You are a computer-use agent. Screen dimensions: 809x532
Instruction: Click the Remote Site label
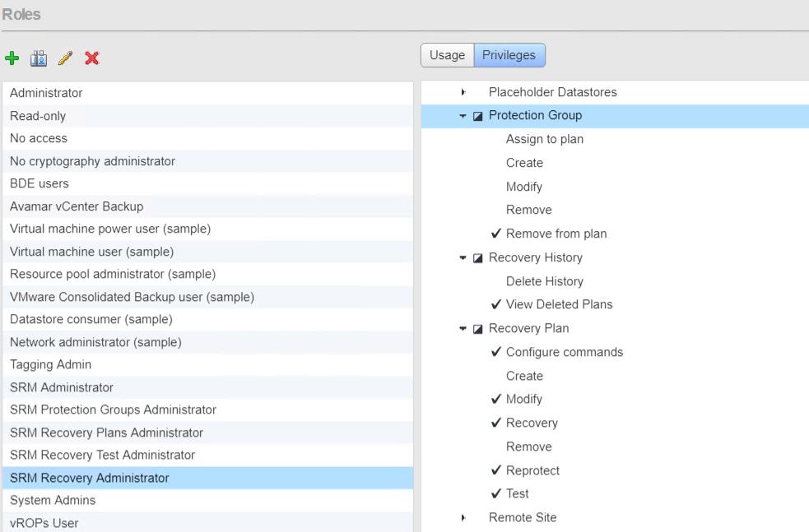(x=523, y=517)
